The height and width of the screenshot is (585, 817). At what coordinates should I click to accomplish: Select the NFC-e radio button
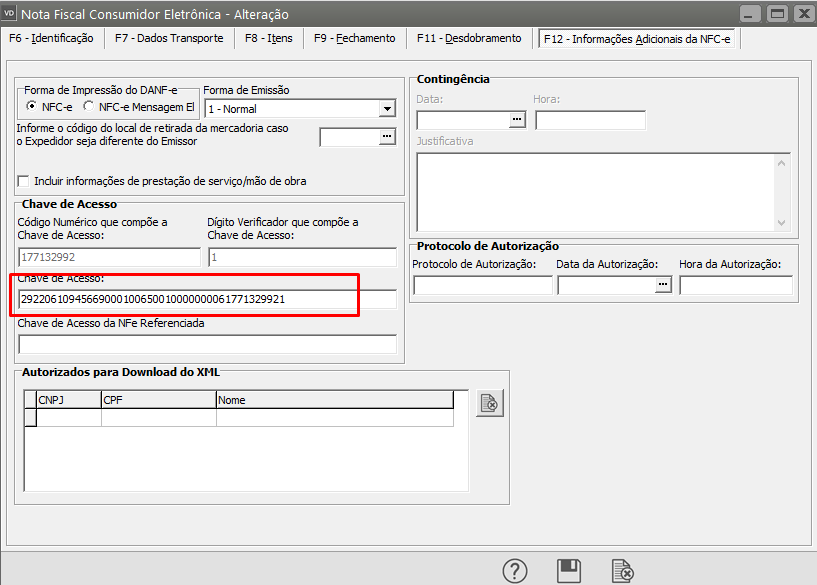click(32, 106)
